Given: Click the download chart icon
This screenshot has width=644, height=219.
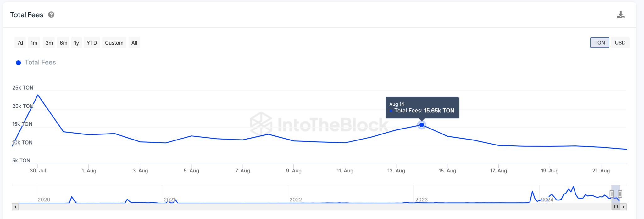Looking at the screenshot, I should tap(620, 15).
